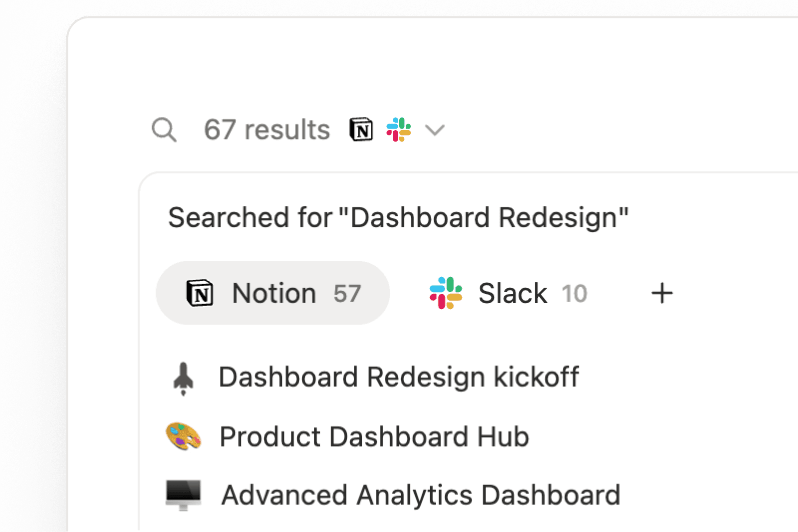Image resolution: width=798 pixels, height=532 pixels.
Task: Click the Slack logo beside the results count
Action: click(399, 130)
